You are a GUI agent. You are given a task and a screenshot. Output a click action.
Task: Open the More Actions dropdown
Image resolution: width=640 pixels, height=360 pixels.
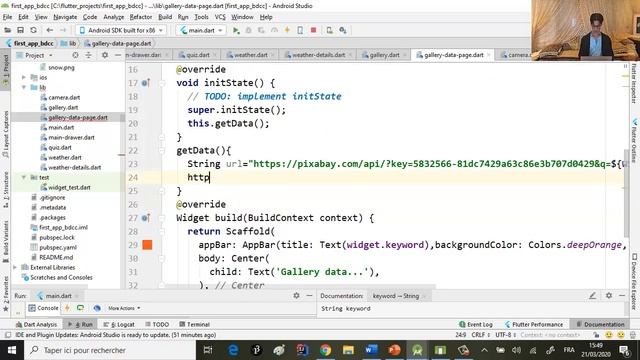tap(124, 308)
